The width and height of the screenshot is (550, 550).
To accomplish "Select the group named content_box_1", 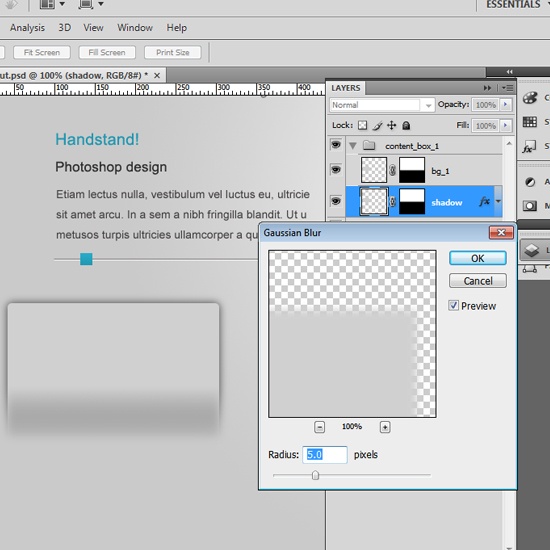I will [x=412, y=146].
